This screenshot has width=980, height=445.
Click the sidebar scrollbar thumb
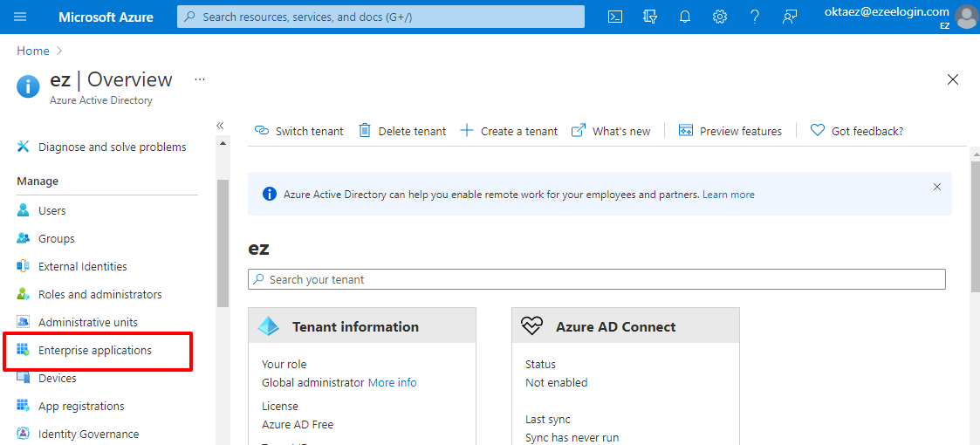[223, 243]
